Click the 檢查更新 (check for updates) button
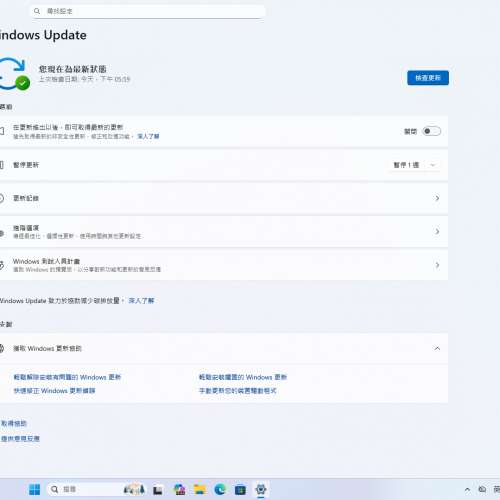 click(x=428, y=78)
